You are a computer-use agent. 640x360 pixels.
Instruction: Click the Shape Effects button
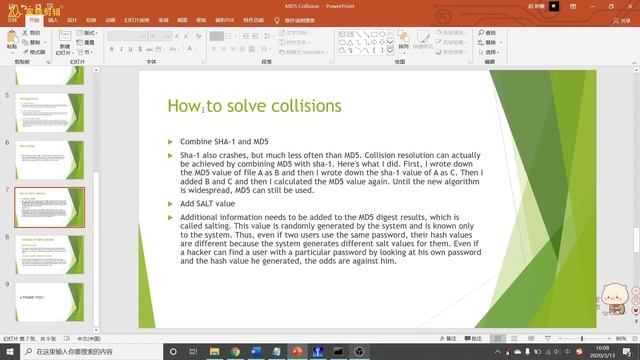tap(450, 52)
